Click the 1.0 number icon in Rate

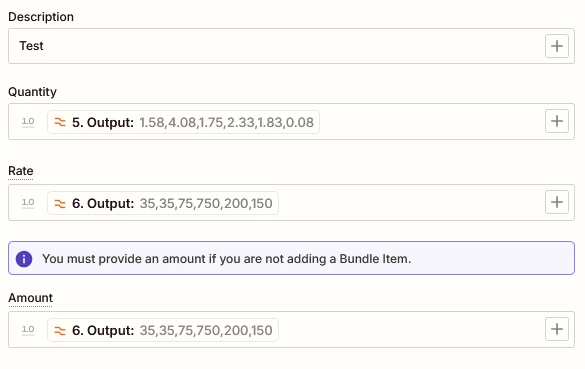[28, 203]
